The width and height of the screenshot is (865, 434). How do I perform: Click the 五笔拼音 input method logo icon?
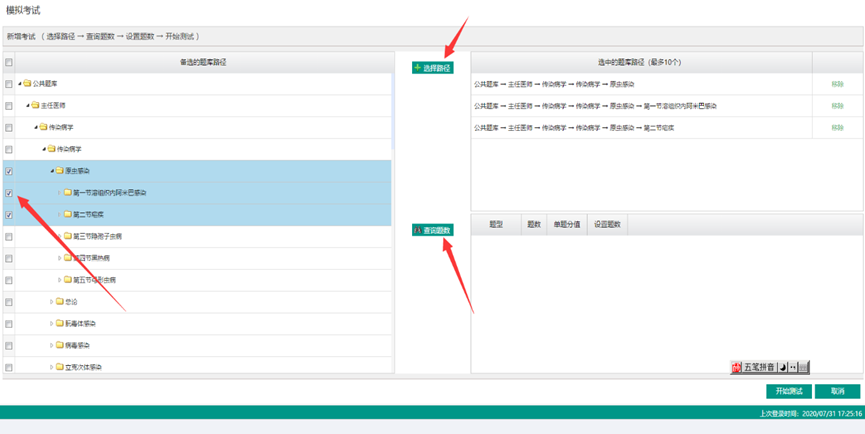tap(737, 368)
